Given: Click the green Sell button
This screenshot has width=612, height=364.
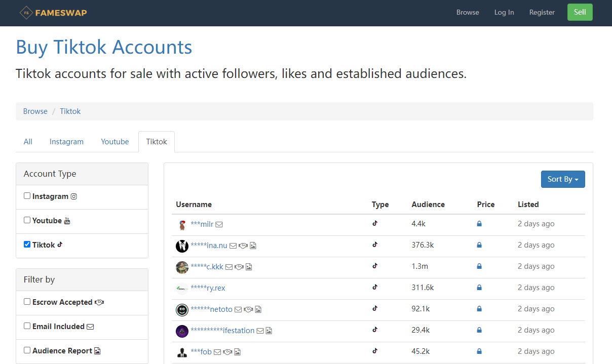Looking at the screenshot, I should 580,12.
